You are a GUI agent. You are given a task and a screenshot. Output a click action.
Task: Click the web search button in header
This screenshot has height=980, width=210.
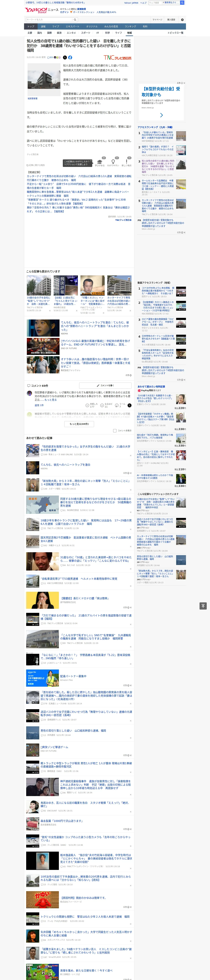182,3
